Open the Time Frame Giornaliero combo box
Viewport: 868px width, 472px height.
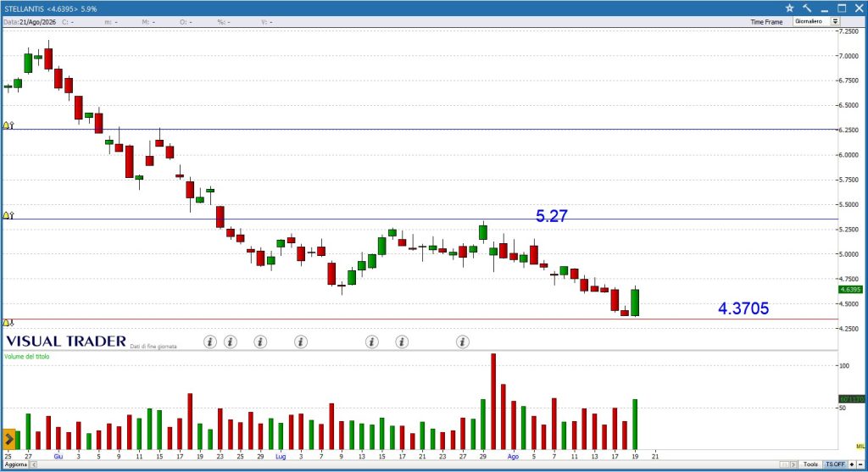[x=816, y=21]
